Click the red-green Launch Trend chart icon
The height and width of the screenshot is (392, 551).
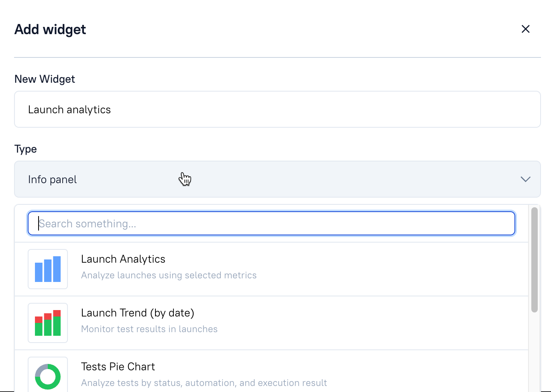click(x=47, y=323)
